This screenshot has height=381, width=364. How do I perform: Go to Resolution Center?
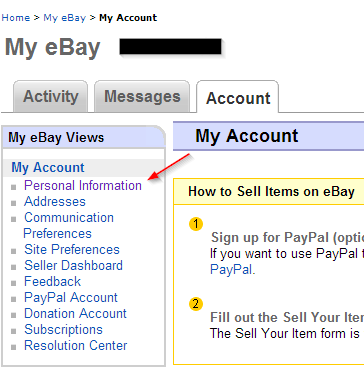pyautogui.click(x=76, y=346)
